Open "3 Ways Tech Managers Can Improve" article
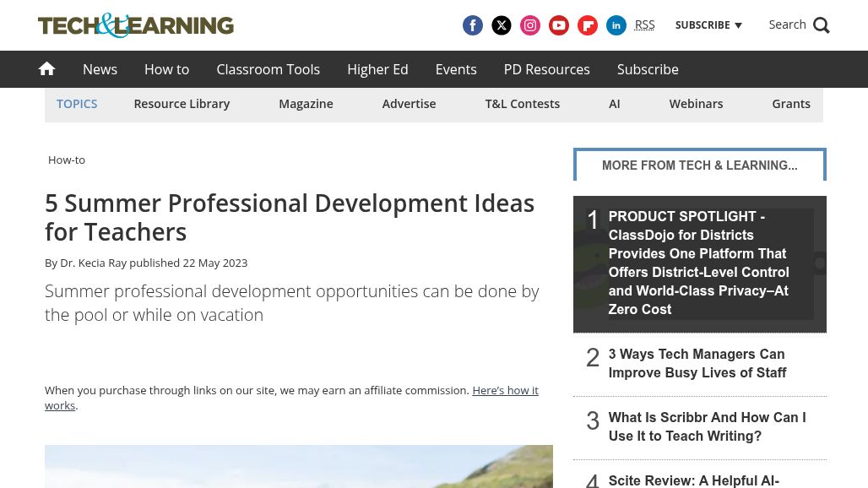868x488 pixels. click(x=697, y=364)
